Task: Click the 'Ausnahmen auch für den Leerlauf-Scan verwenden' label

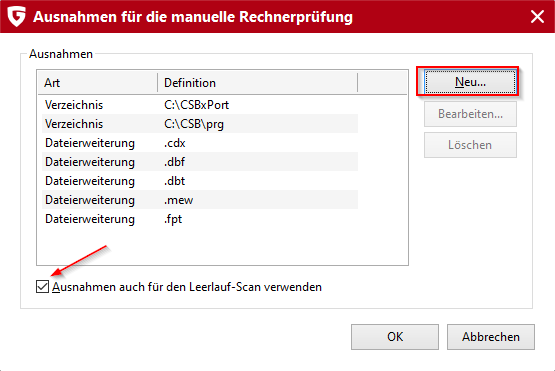Action: tap(187, 287)
